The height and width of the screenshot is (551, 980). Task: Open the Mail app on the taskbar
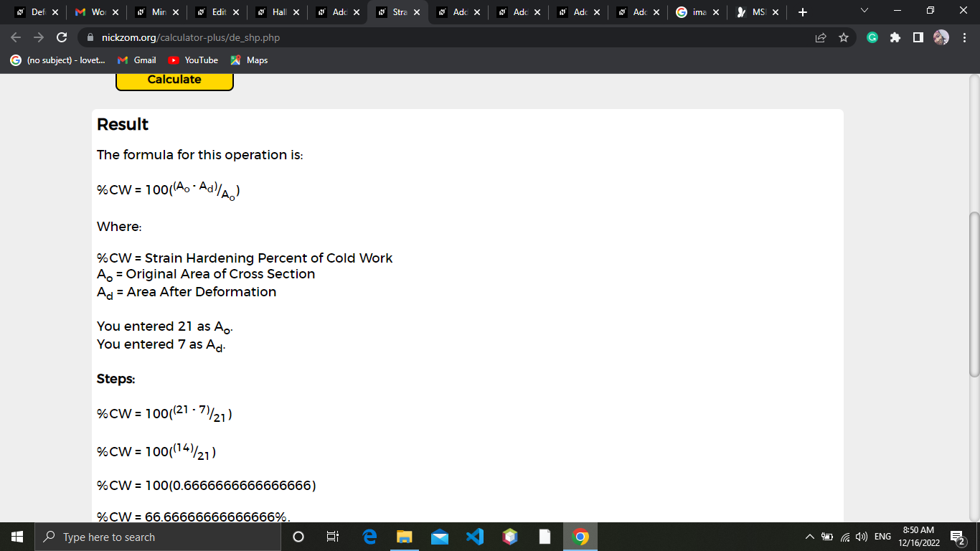(440, 537)
